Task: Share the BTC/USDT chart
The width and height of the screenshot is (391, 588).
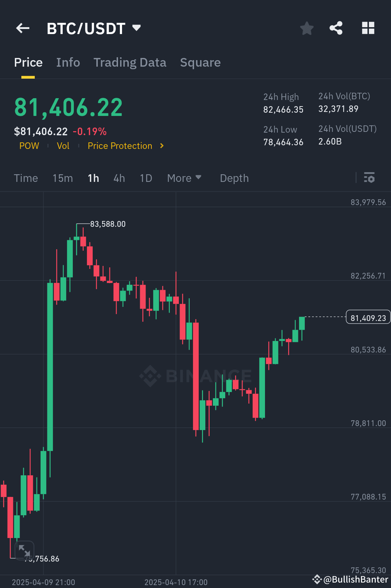Action: (336, 28)
